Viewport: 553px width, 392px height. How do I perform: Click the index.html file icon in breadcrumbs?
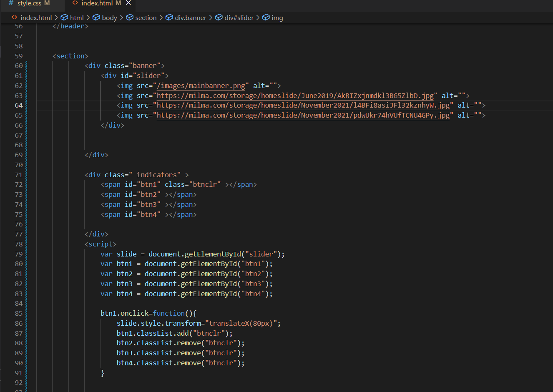tap(14, 18)
